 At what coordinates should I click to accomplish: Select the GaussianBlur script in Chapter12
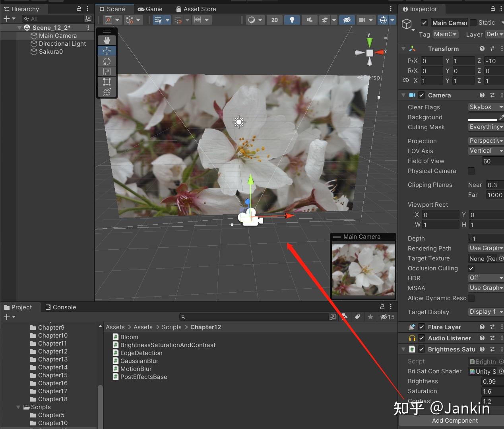pyautogui.click(x=140, y=361)
